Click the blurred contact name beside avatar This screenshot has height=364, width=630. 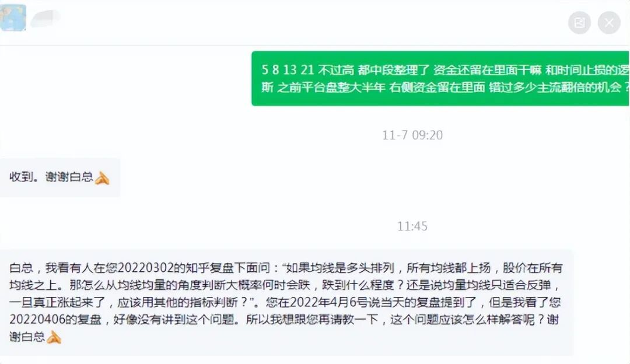tap(45, 19)
